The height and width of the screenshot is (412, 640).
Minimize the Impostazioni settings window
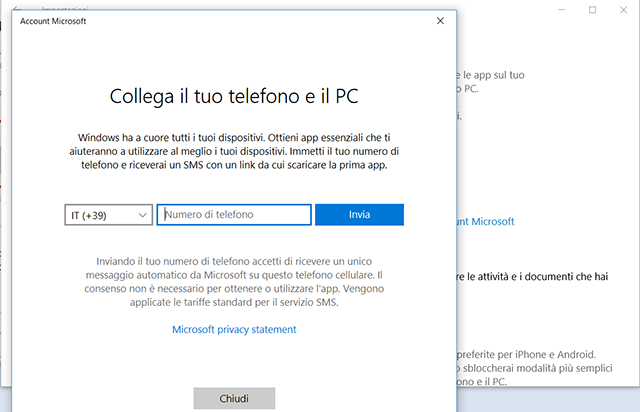[562, 9]
